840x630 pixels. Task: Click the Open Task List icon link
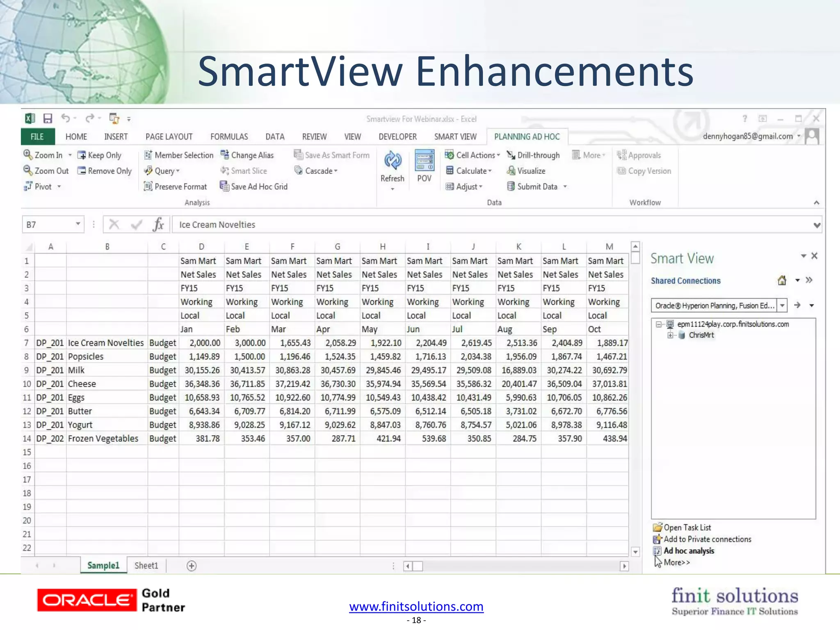point(682,527)
